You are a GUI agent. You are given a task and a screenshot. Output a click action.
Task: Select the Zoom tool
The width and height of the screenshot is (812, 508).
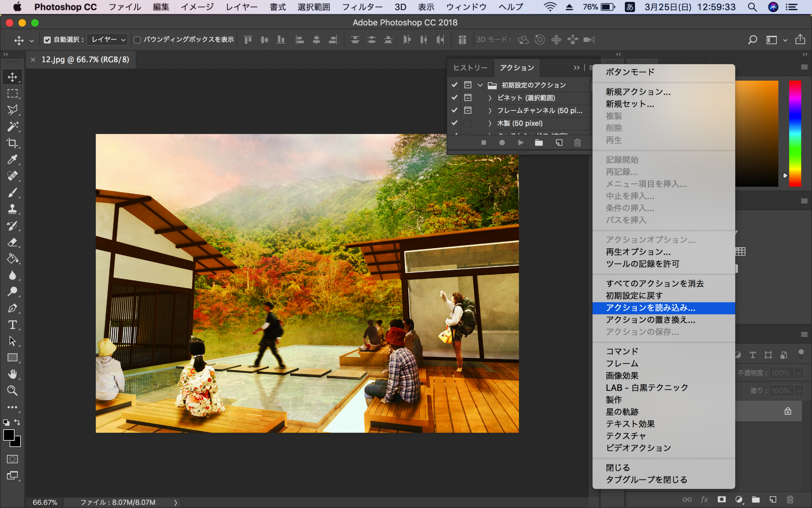tap(12, 390)
